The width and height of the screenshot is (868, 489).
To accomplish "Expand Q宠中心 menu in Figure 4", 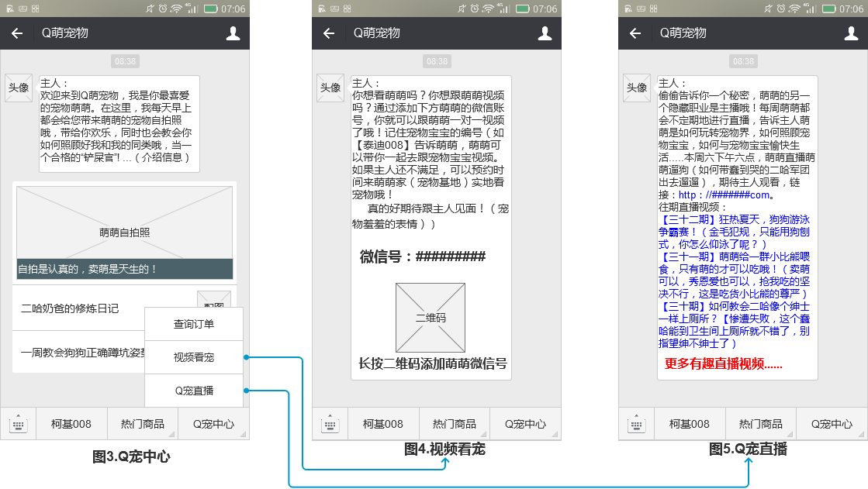I will [525, 424].
